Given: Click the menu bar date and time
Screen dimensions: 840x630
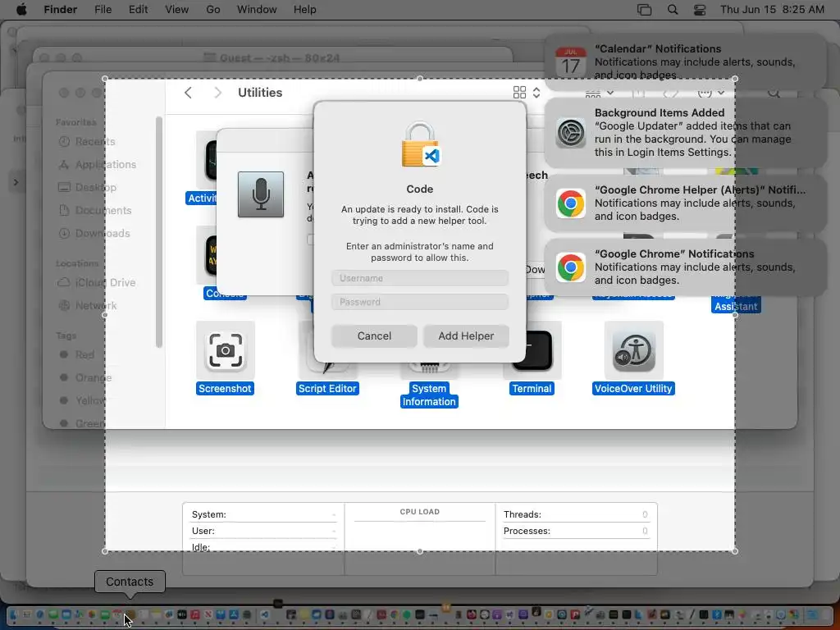Looking at the screenshot, I should (772, 10).
